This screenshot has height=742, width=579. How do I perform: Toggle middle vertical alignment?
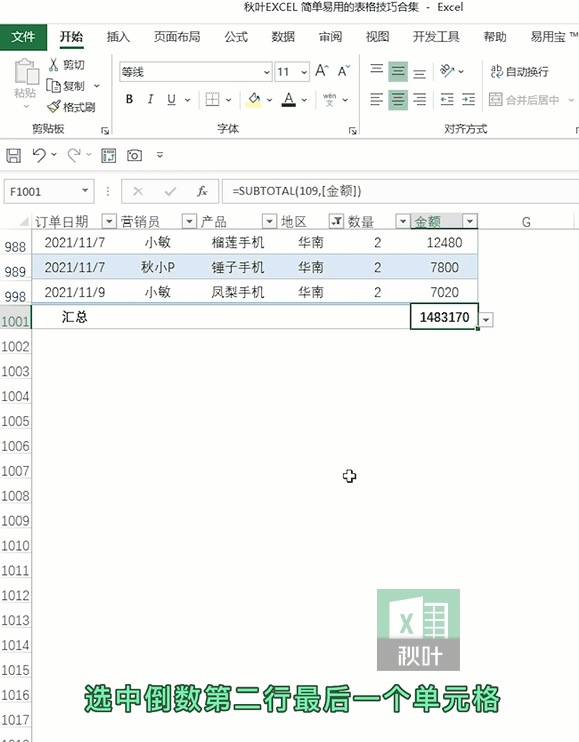coord(398,71)
